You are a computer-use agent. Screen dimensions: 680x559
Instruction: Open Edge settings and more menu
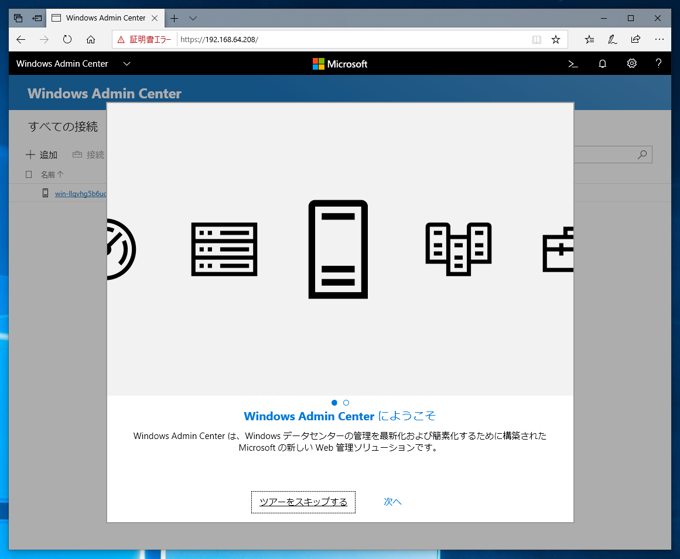tap(659, 39)
